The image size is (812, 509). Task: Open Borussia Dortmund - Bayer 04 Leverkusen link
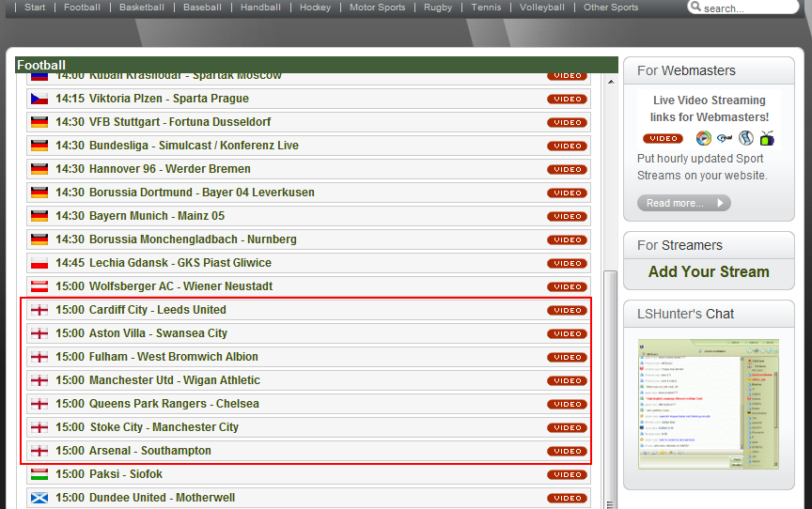click(x=201, y=193)
